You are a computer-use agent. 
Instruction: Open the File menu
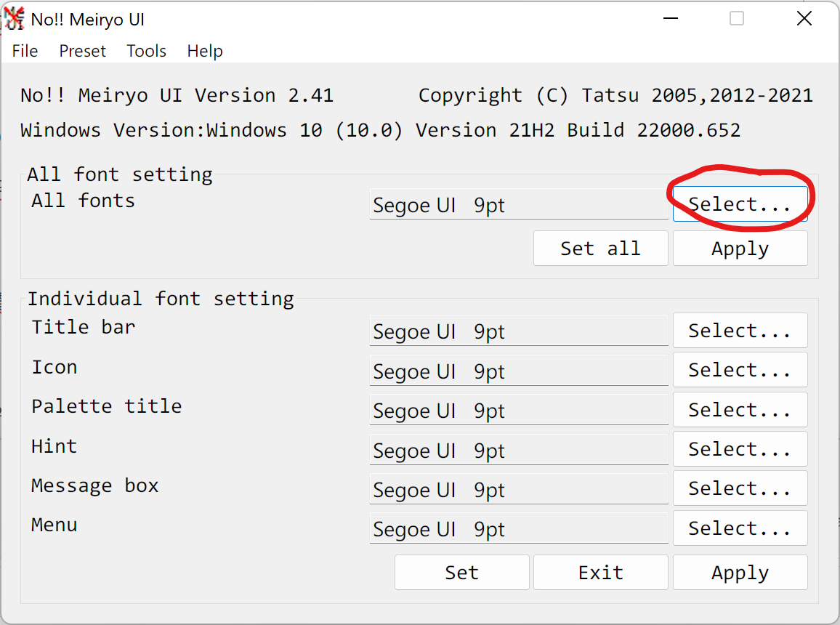25,51
